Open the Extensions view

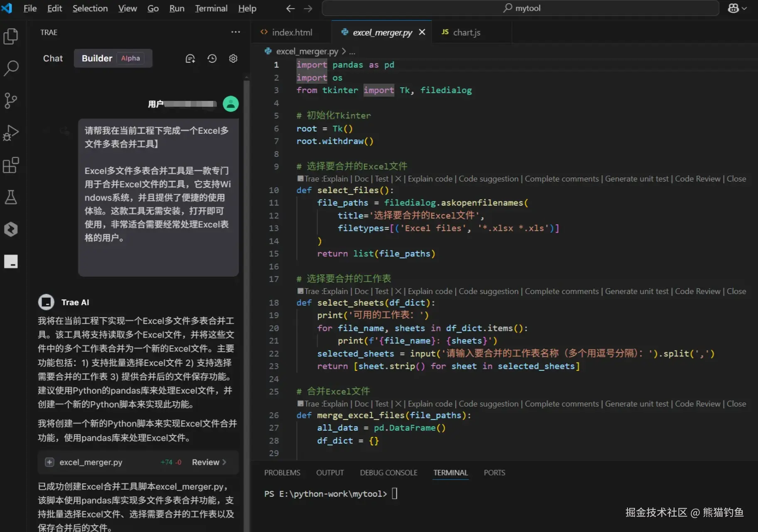pyautogui.click(x=11, y=165)
